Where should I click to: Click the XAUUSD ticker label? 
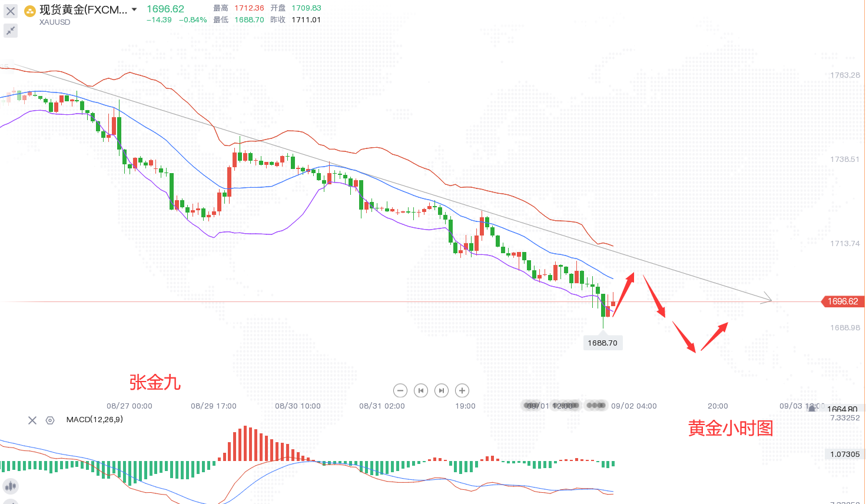pos(55,22)
